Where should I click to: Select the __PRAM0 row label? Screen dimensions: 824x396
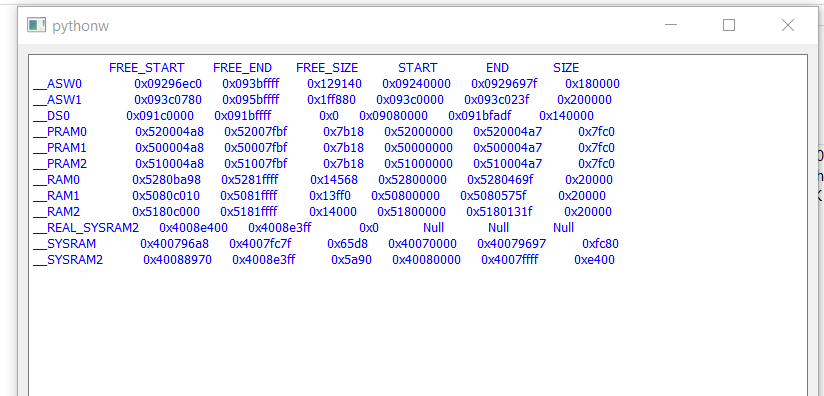click(60, 132)
